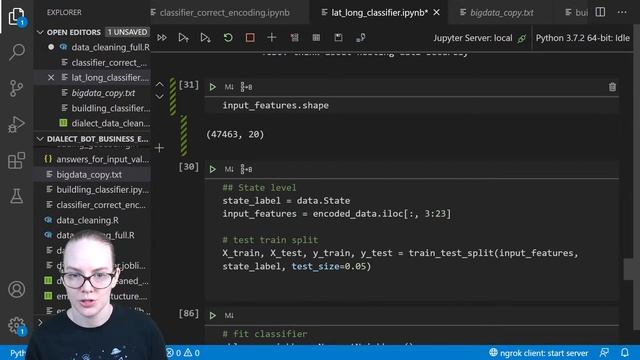Save the notebook from toolbar
The image size is (640, 360).
pos(338,38)
